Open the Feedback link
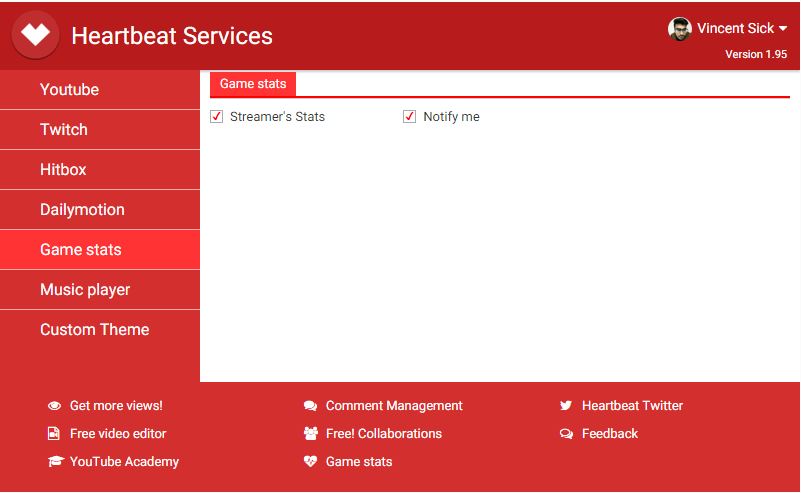Screen dimensions: 801x493 (x=610, y=434)
